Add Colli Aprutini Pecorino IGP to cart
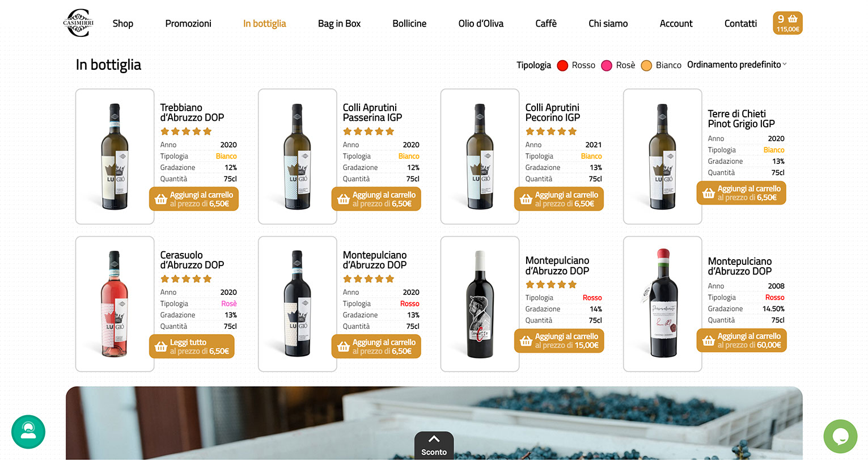This screenshot has width=868, height=460. click(559, 199)
